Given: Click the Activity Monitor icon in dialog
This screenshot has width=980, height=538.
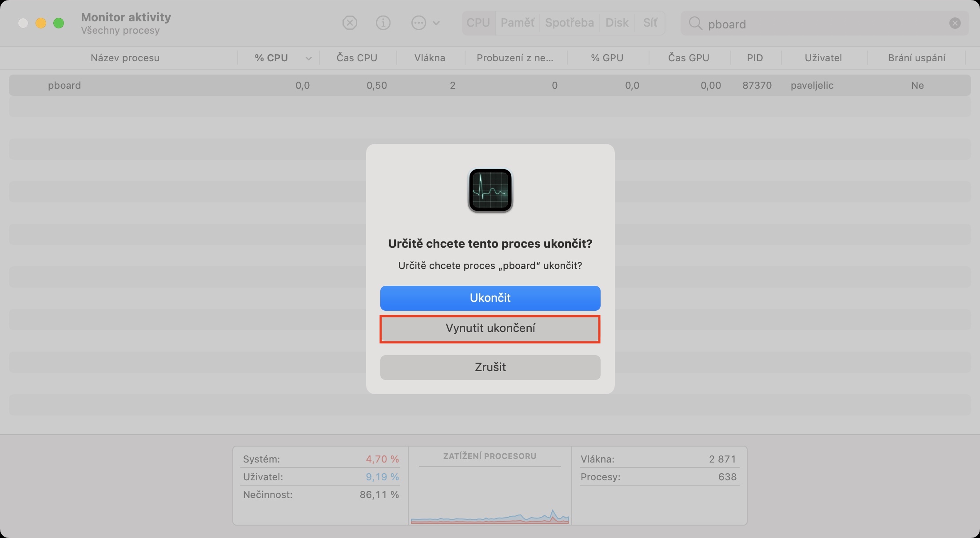Looking at the screenshot, I should coord(490,190).
